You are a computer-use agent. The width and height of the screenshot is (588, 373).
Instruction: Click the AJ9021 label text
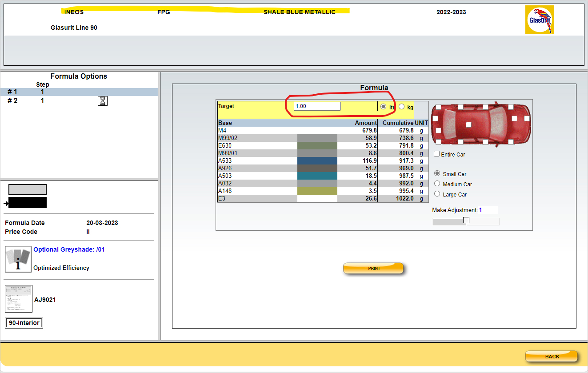(45, 300)
